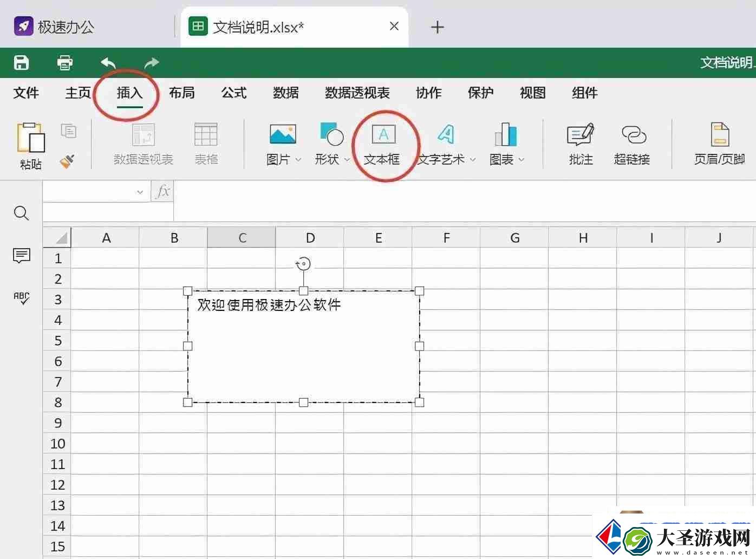
Task: Switch to the 保护 tab
Action: pyautogui.click(x=481, y=93)
